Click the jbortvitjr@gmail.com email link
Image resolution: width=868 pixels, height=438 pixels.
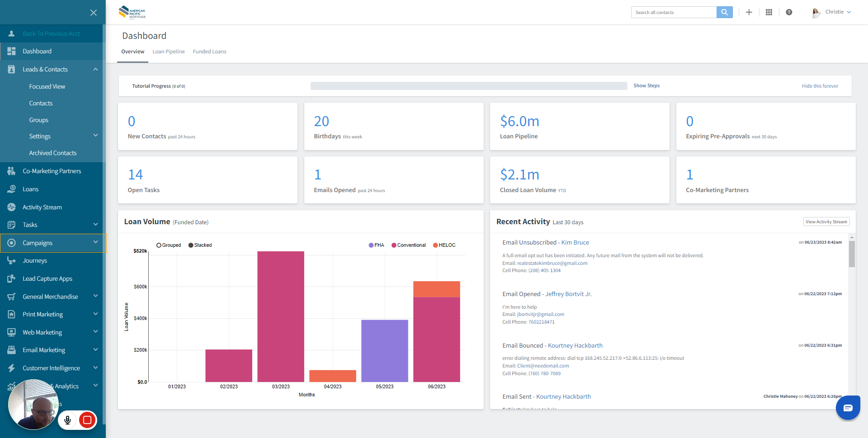541,315
